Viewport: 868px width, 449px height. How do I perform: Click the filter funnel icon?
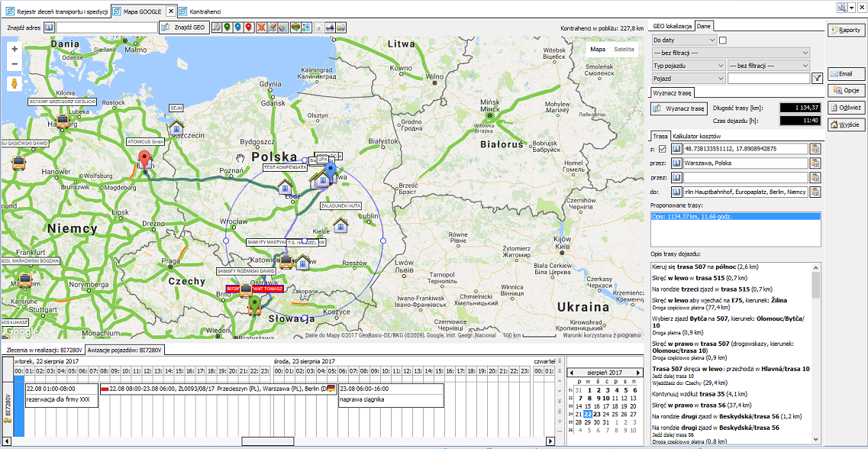(x=817, y=79)
